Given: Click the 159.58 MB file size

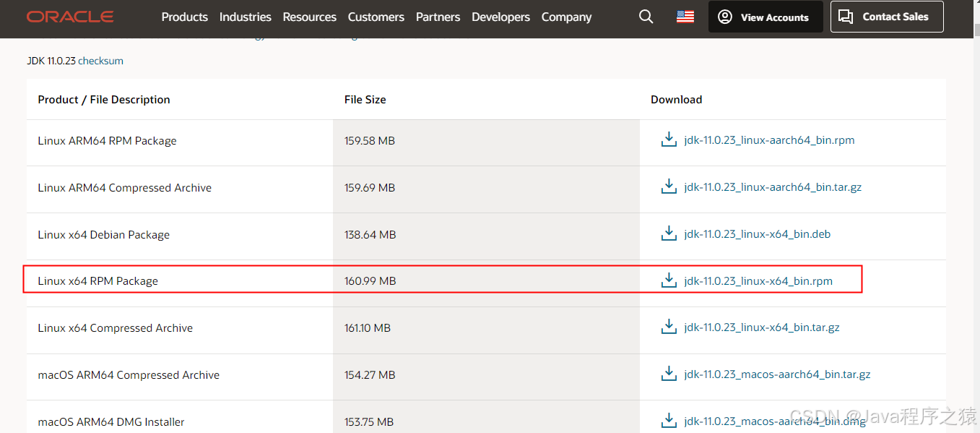Looking at the screenshot, I should (370, 141).
